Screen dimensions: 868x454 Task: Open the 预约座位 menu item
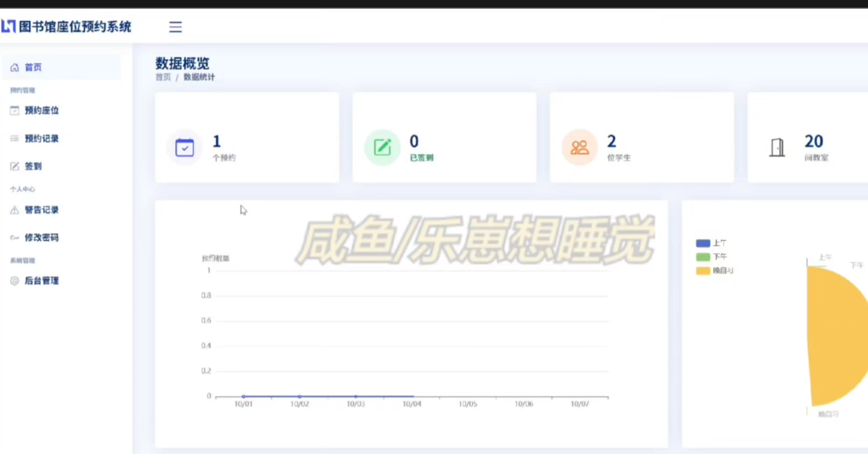point(42,111)
